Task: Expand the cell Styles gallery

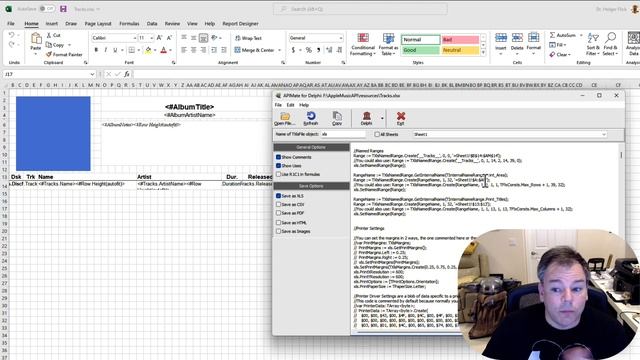Action: (483, 53)
